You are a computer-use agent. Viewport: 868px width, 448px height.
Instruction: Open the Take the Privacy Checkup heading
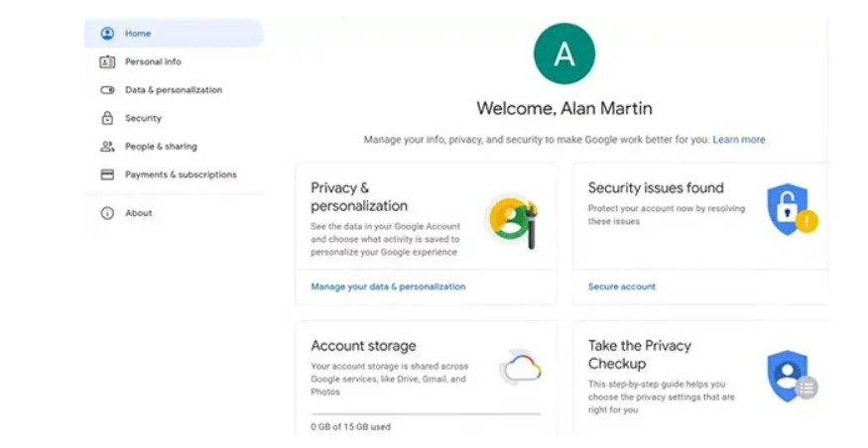point(639,354)
